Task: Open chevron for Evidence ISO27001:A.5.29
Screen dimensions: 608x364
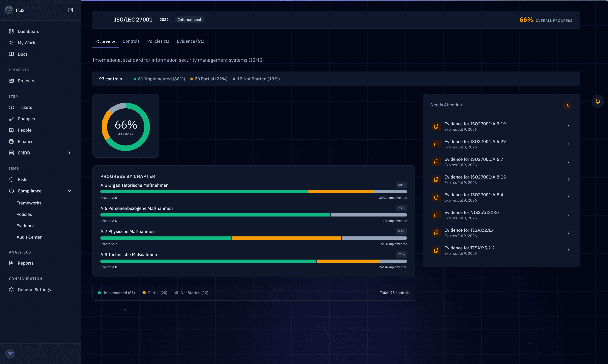Action: point(569,144)
